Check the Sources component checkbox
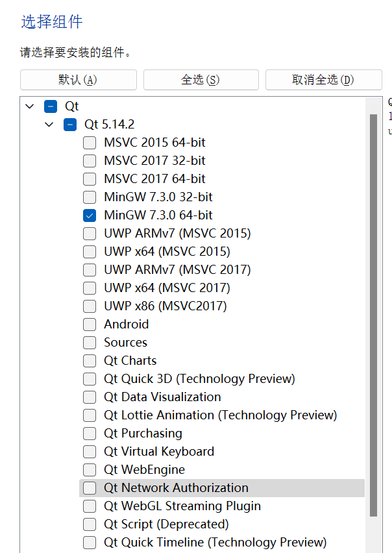 (90, 343)
